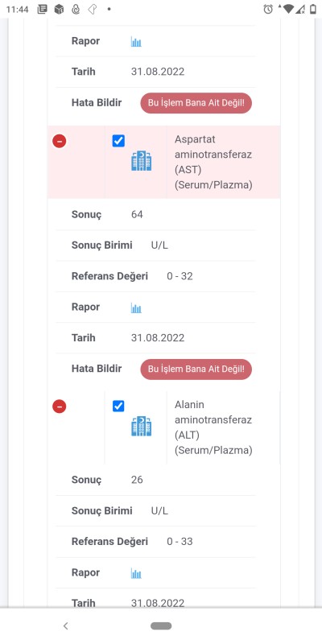Tap hospital building icon beside AST test
The image size is (322, 644).
tap(142, 160)
